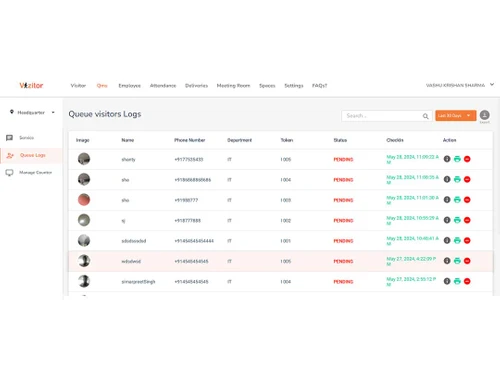
Task: Remove visitor shorty with red icon
Action: 467,159
